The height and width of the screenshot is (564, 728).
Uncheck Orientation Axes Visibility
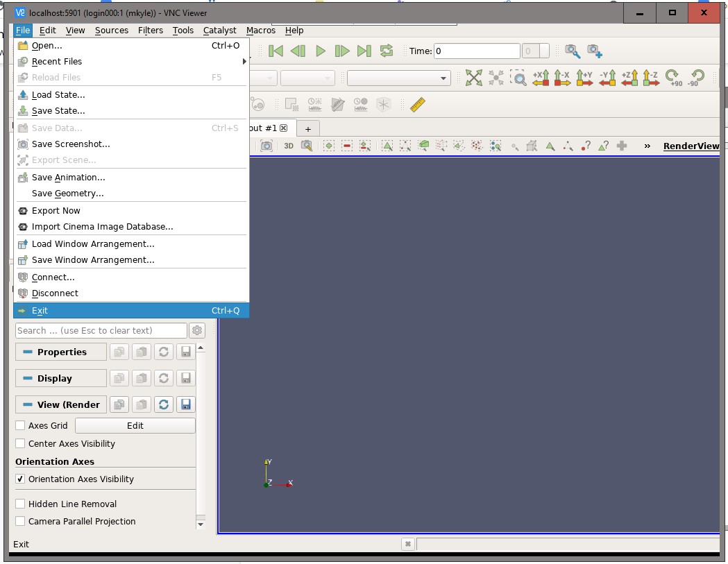point(21,479)
